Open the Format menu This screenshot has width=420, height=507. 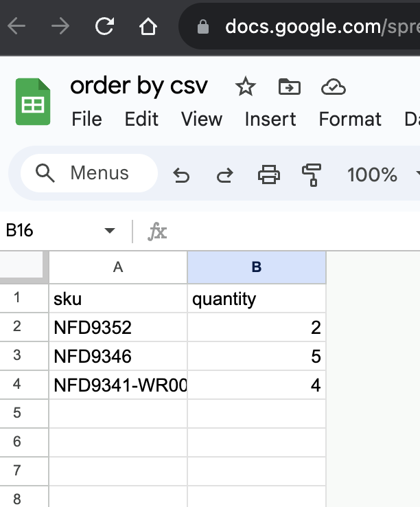(350, 120)
